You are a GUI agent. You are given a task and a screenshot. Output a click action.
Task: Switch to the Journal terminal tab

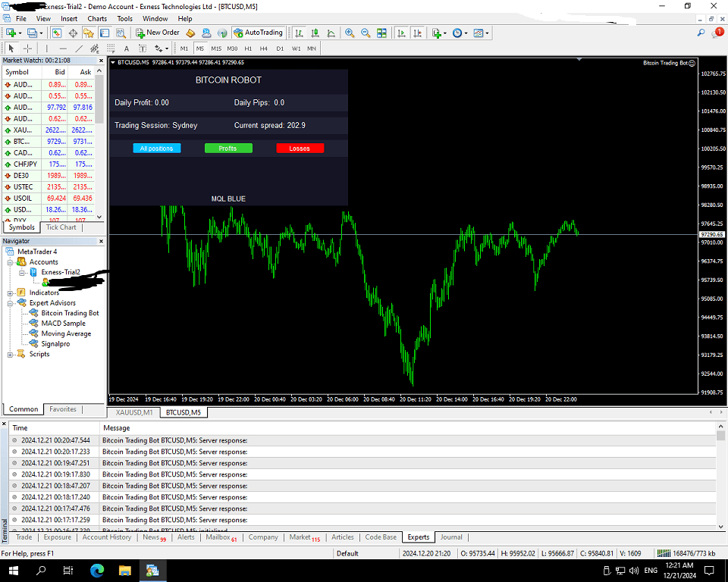point(451,537)
